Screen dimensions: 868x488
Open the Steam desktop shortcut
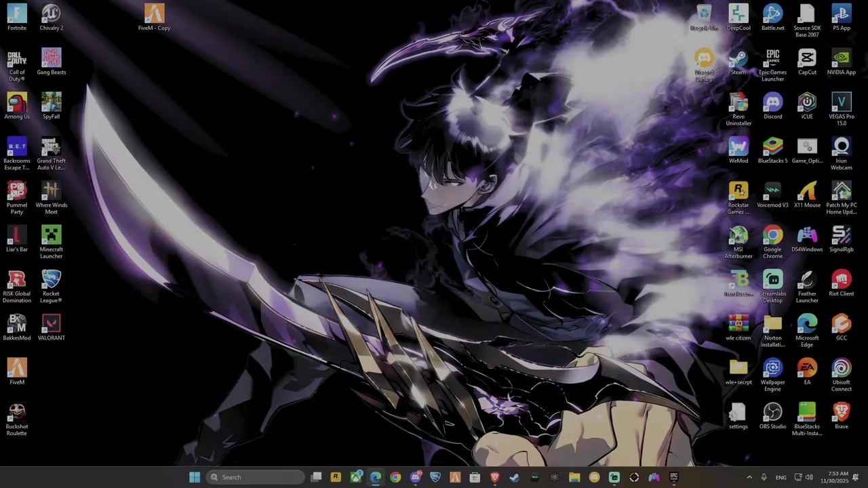tap(738, 62)
